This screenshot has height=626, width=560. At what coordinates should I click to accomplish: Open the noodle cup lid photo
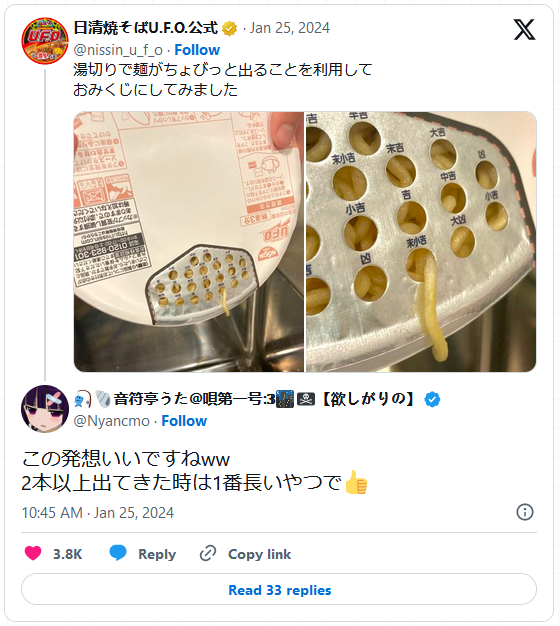click(189, 242)
